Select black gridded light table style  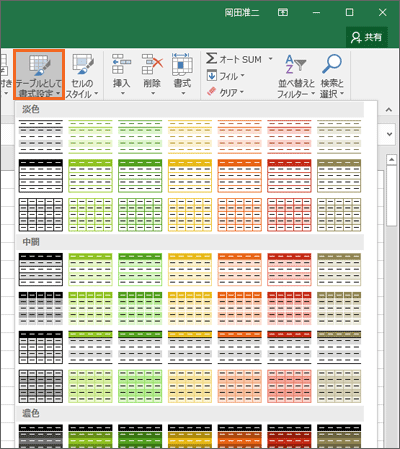(41, 215)
